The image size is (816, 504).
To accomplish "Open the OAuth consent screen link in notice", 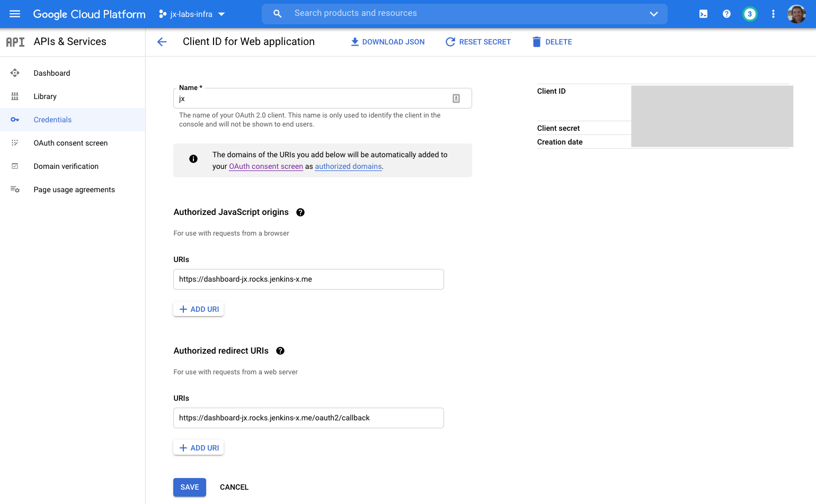I will [x=266, y=166].
